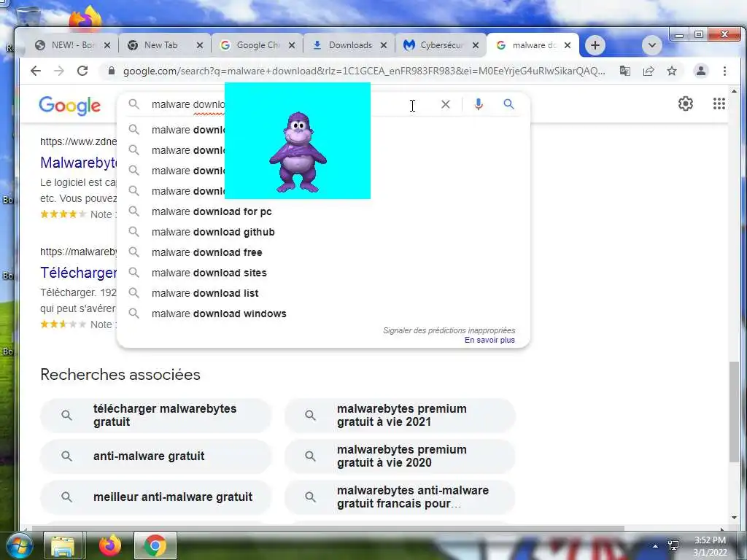Screen dimensions: 747x560
Task: Start voice search with the microphone
Action: (479, 104)
